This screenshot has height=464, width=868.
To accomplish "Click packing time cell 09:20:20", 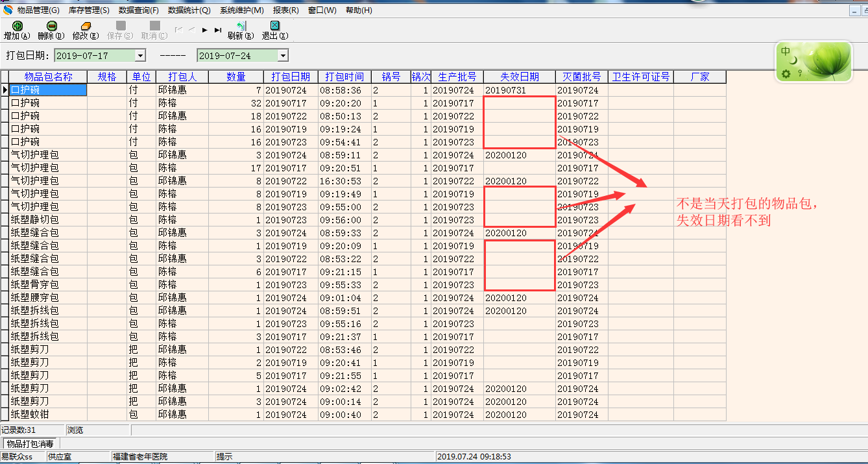I will [344, 103].
